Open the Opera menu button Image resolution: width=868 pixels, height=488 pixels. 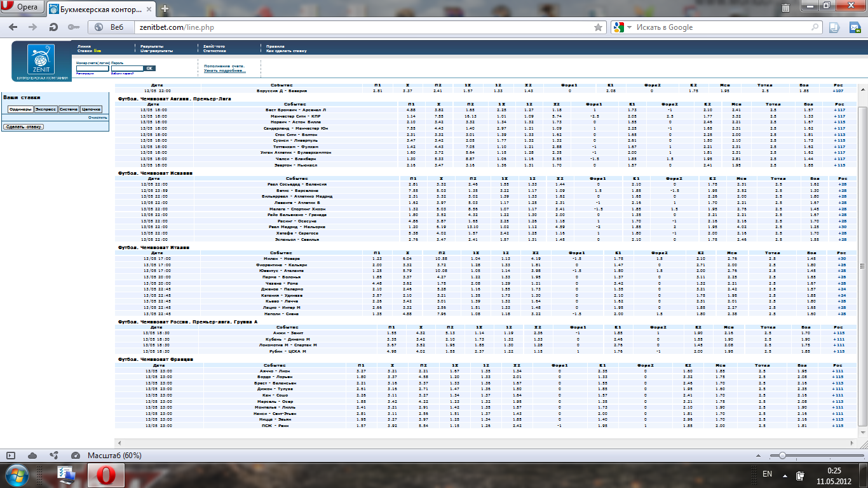[22, 8]
